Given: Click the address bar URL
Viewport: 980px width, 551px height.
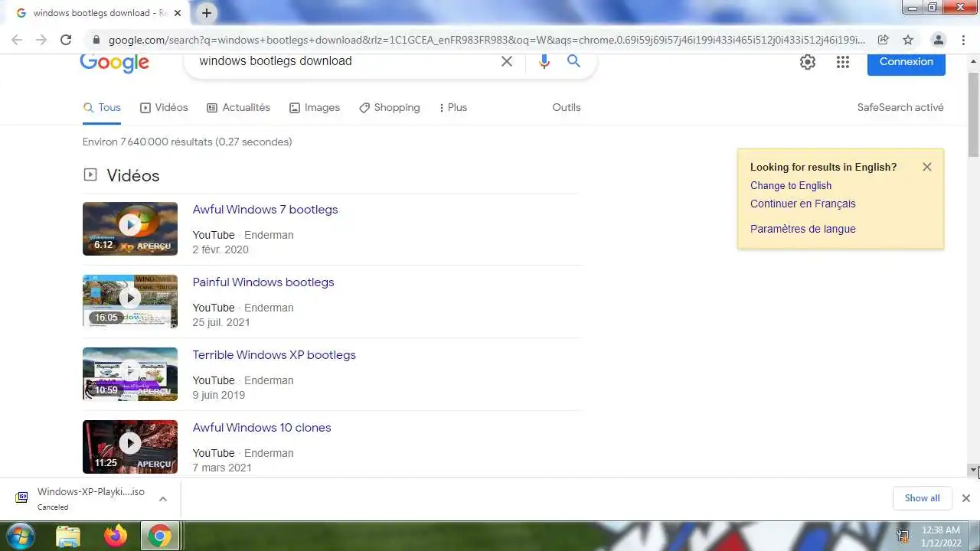Looking at the screenshot, I should pyautogui.click(x=486, y=40).
